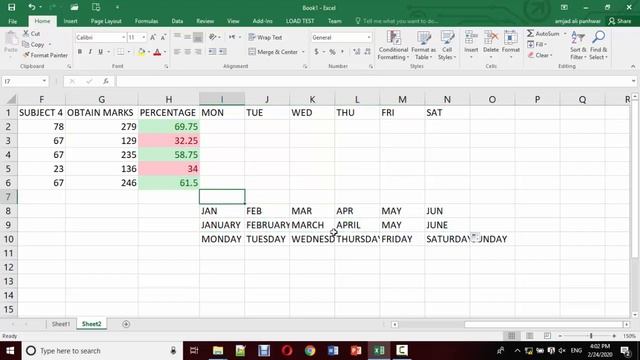Apply the fill color bucket

[x=141, y=52]
